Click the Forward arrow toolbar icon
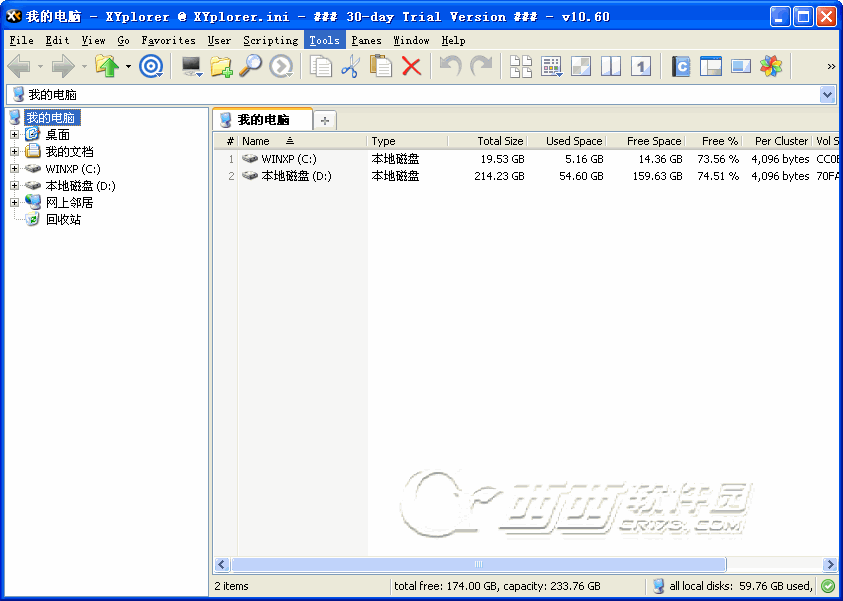Screen dimensions: 843x601 (x=63, y=67)
